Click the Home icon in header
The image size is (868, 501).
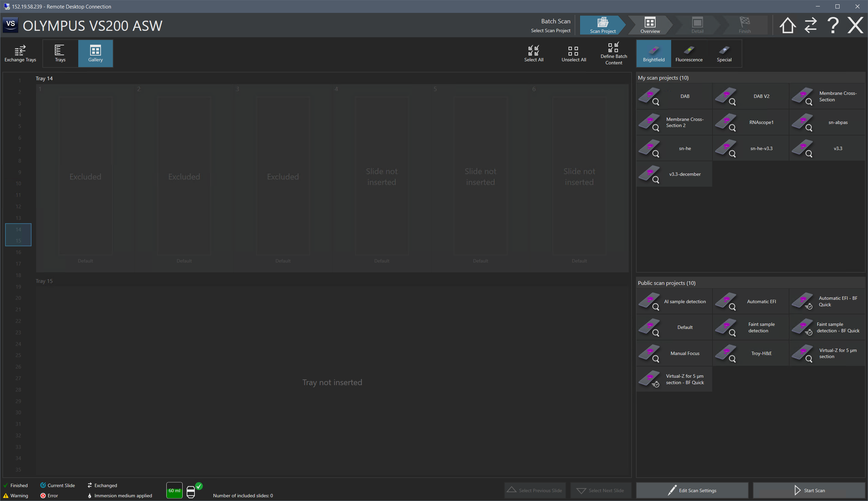click(787, 25)
